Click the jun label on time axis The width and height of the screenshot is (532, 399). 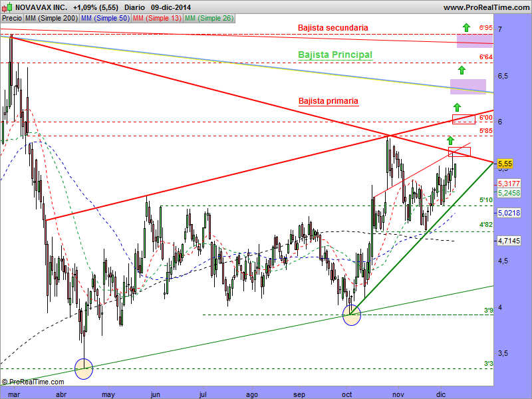pos(155,394)
